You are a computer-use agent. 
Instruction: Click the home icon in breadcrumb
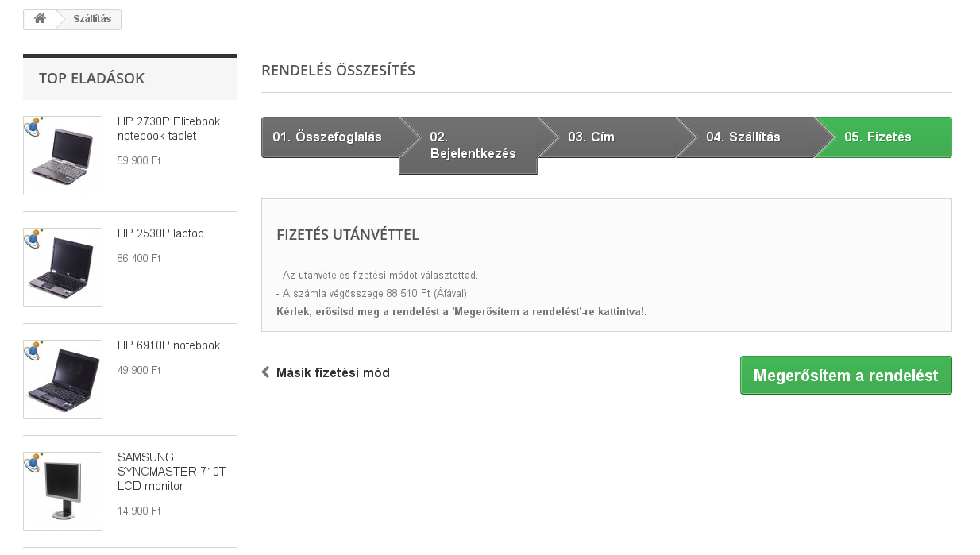click(40, 19)
